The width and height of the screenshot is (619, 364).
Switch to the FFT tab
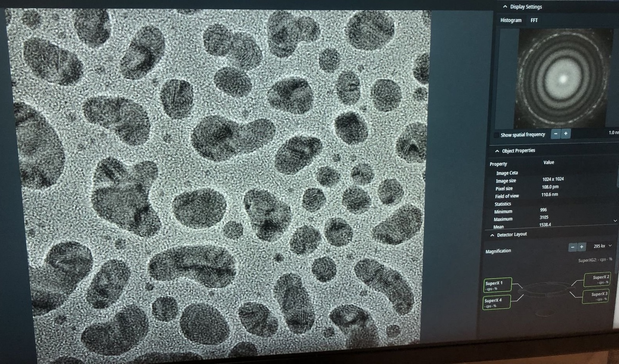coord(534,20)
